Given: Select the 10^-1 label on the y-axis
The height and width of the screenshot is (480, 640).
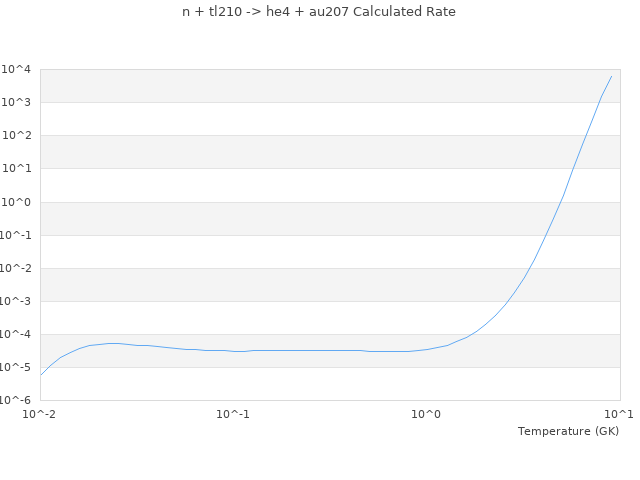Looking at the screenshot, I should pyautogui.click(x=16, y=235).
